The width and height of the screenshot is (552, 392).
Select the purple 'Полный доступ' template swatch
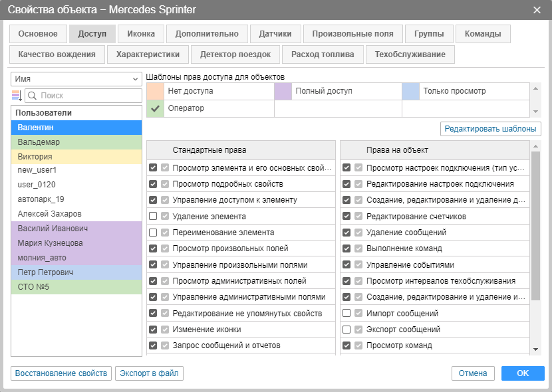(283, 91)
